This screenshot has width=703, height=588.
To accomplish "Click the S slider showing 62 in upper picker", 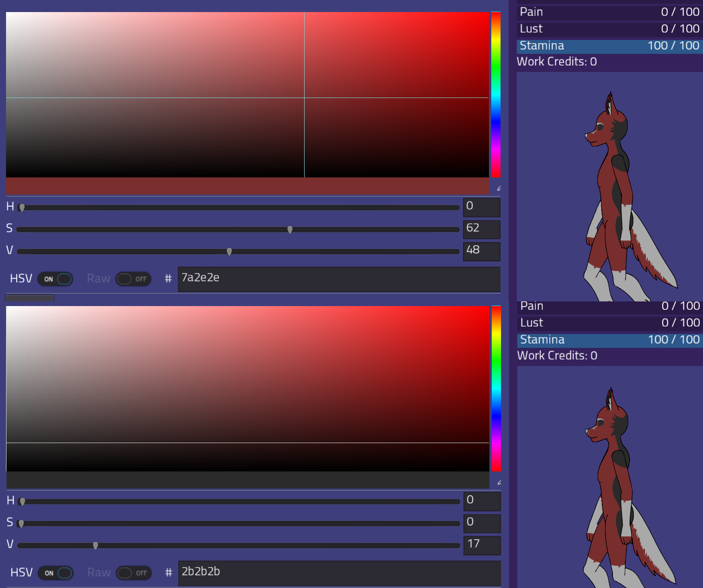I will (238, 229).
